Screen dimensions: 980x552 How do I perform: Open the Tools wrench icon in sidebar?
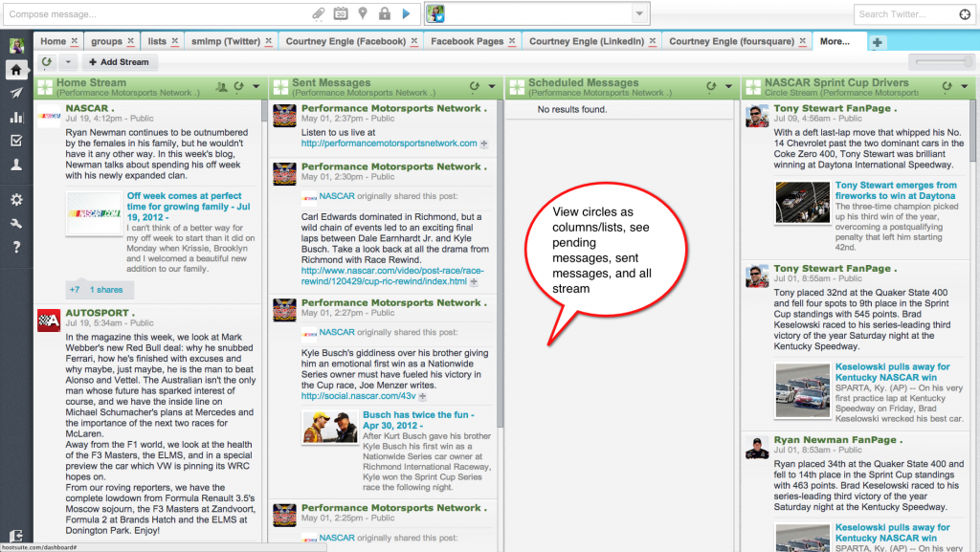click(x=16, y=224)
